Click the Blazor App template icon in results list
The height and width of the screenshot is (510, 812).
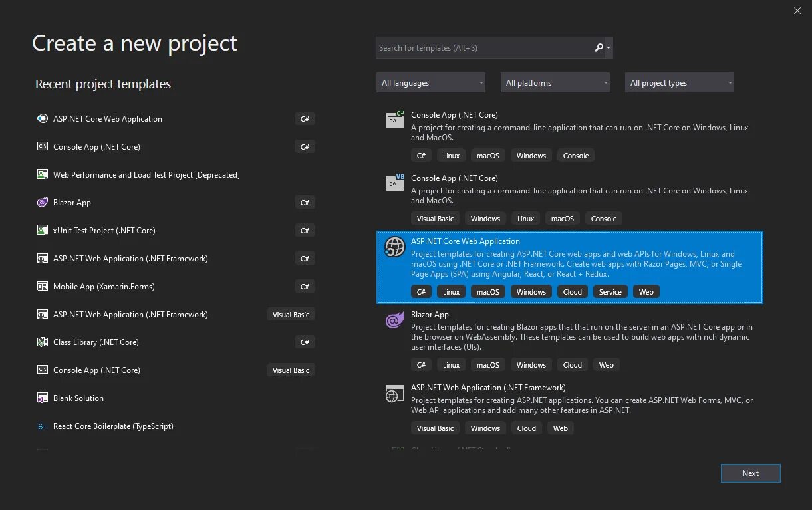[395, 320]
